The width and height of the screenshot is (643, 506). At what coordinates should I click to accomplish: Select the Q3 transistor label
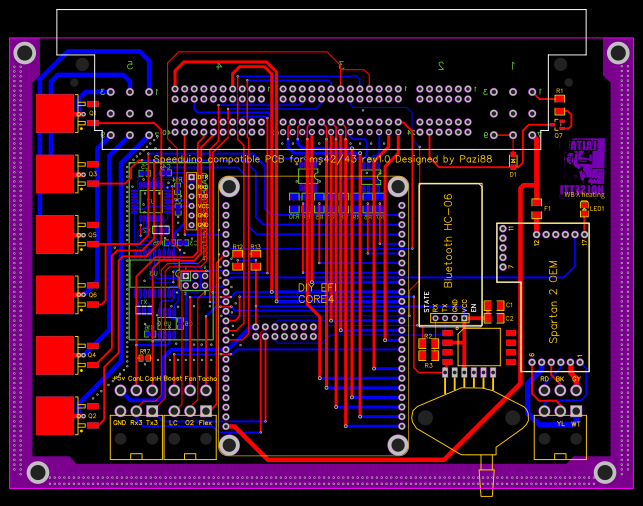(x=93, y=174)
